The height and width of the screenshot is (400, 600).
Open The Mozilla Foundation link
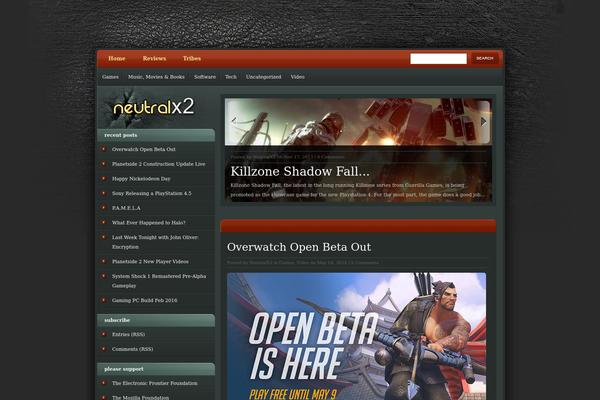140,397
